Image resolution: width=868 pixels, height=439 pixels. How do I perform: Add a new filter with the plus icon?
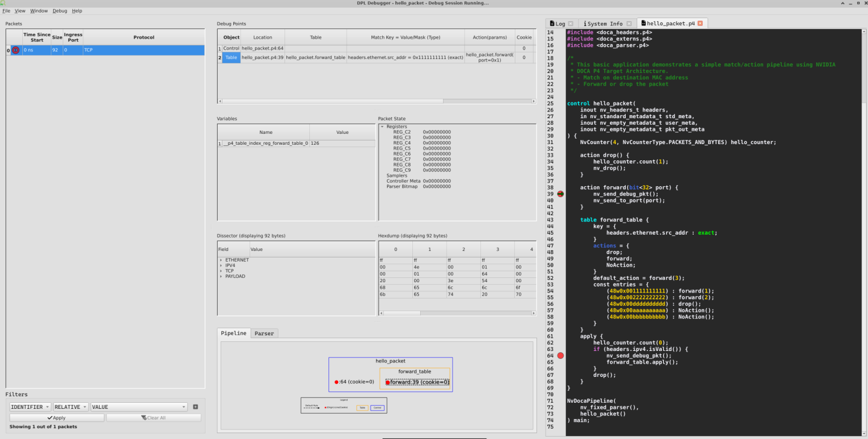pos(195,407)
